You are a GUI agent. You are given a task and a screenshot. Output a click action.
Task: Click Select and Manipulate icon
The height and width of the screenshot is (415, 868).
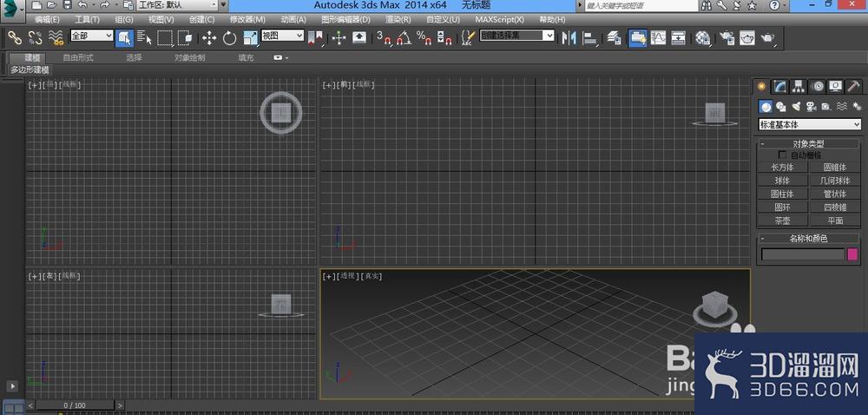pyautogui.click(x=339, y=37)
